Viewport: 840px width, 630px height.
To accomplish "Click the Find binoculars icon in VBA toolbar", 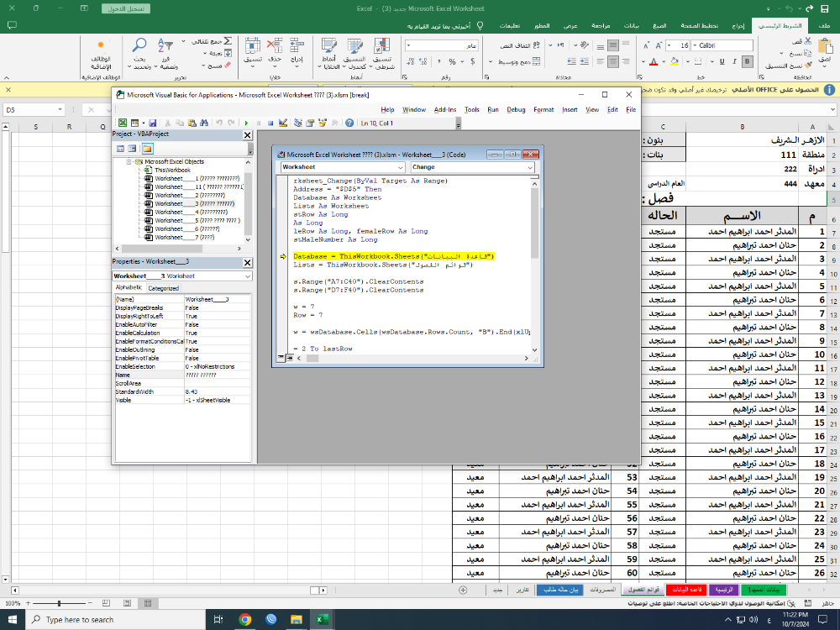I will tap(204, 123).
